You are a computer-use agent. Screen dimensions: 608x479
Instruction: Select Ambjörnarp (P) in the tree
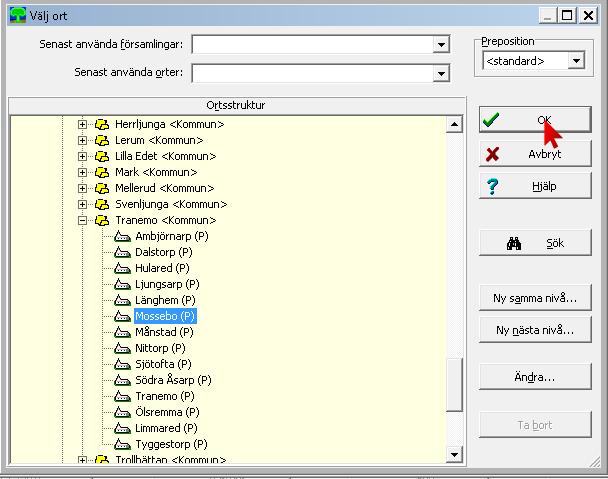tap(172, 236)
